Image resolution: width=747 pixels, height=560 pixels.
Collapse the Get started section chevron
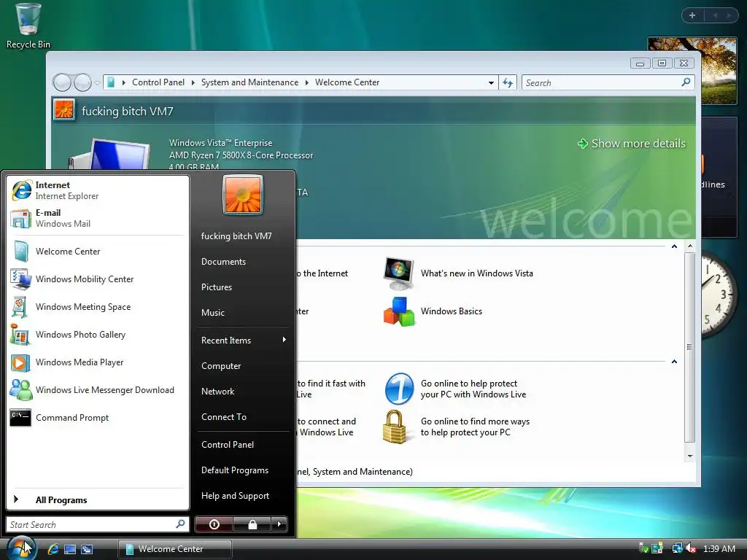tap(674, 246)
